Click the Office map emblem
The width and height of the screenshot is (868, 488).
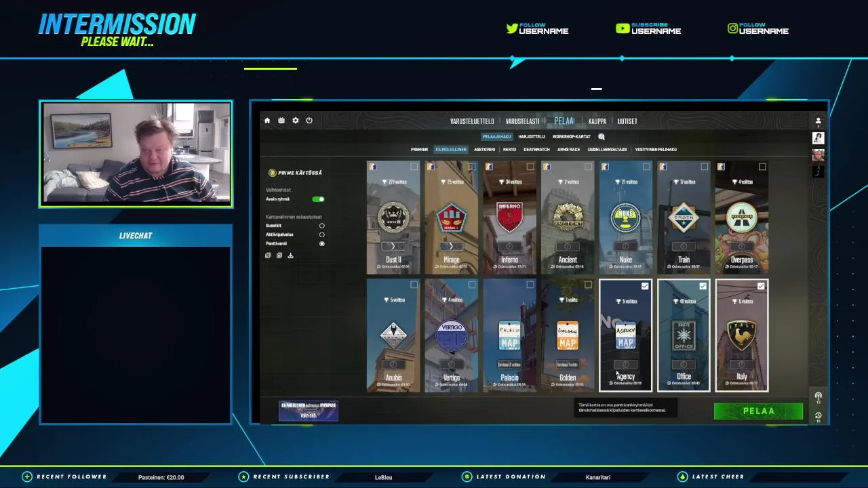point(684,335)
